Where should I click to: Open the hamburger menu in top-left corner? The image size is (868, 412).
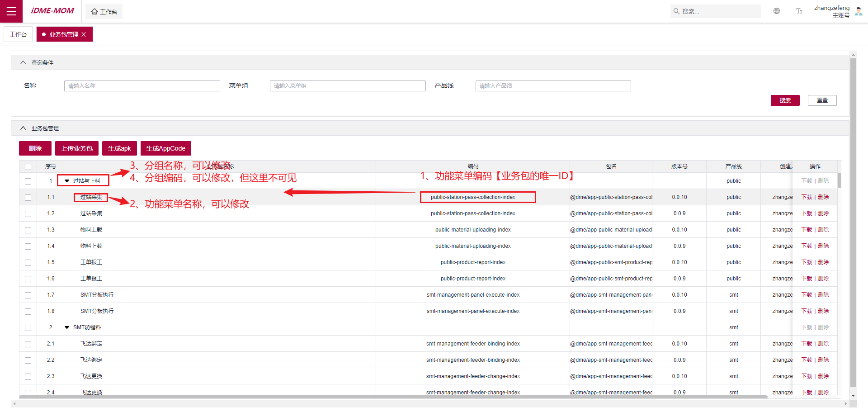[11, 11]
